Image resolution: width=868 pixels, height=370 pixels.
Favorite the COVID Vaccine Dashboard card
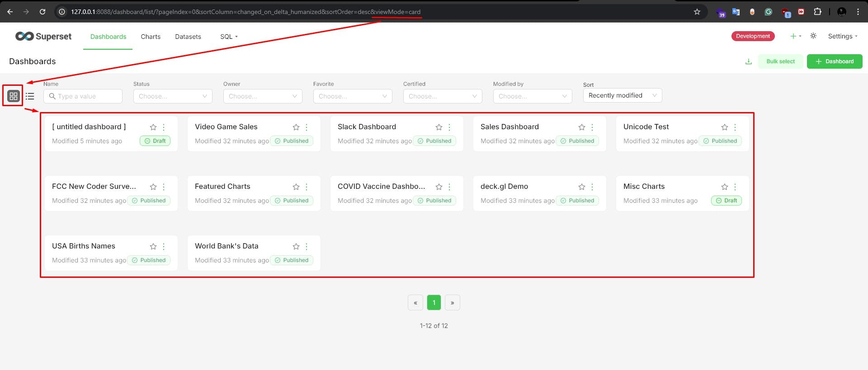pos(439,187)
